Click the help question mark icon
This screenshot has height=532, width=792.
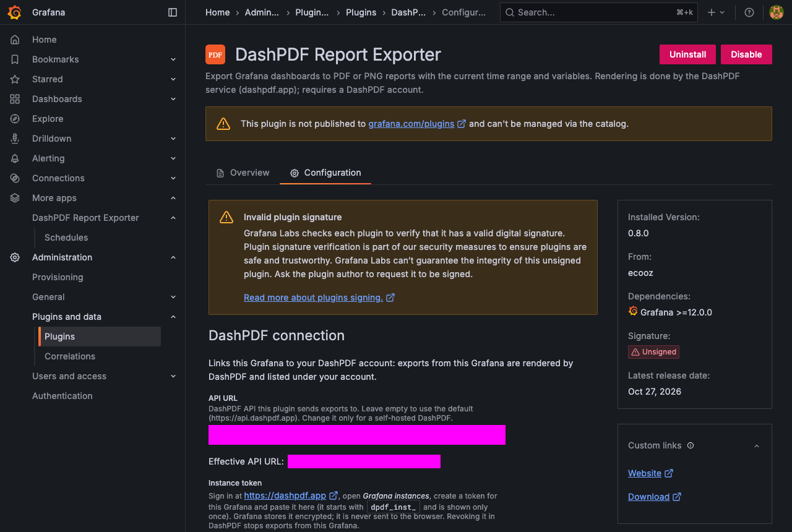pyautogui.click(x=749, y=12)
